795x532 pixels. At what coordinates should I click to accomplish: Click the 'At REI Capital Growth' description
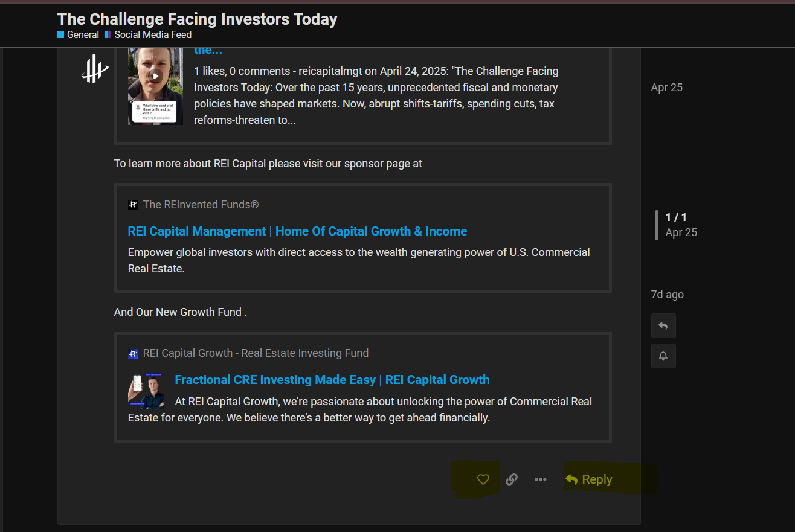click(x=360, y=409)
